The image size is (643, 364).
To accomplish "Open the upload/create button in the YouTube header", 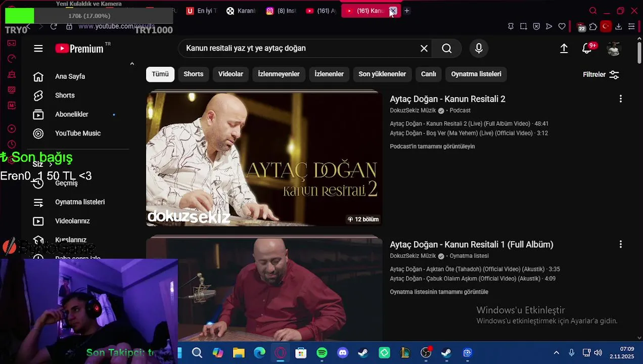I will click(x=564, y=49).
